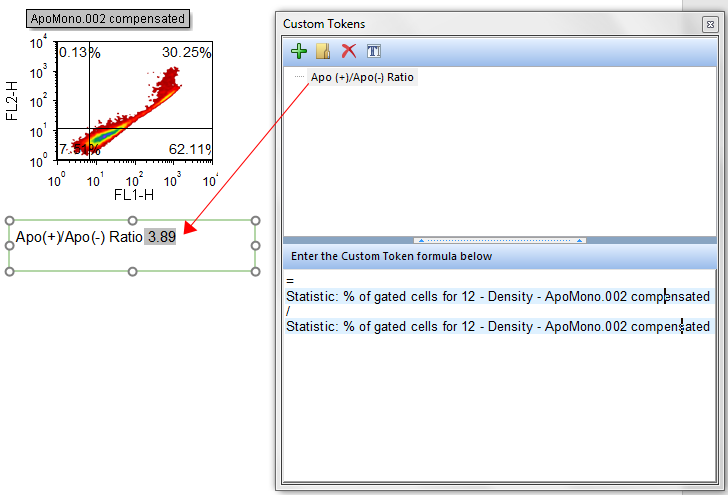Select the second Statistic line in the formula
This screenshot has width=728, height=495.
[497, 326]
